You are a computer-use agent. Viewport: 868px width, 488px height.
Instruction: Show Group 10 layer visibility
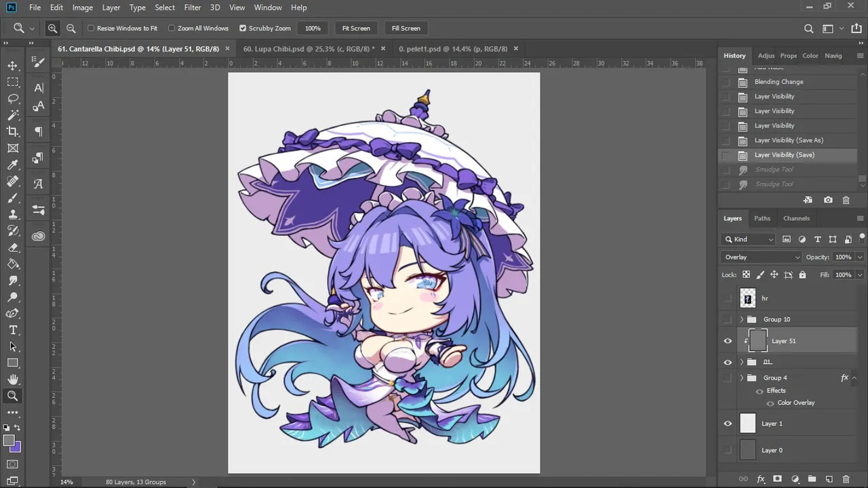pos(728,319)
